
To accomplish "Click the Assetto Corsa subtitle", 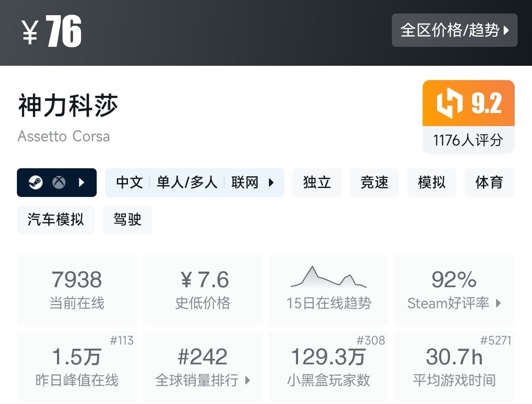I will (64, 136).
